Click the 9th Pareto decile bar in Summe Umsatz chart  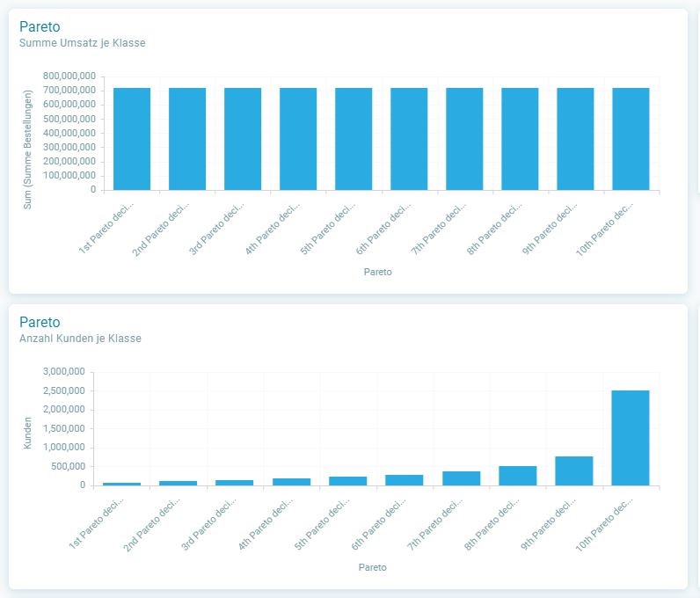(x=575, y=139)
